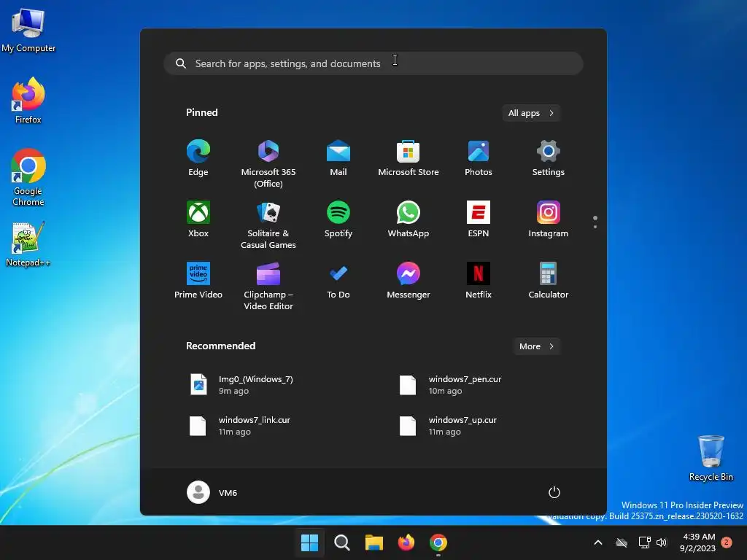Screen dimensions: 747x560
Task: Open Instagram
Action: pos(549,219)
